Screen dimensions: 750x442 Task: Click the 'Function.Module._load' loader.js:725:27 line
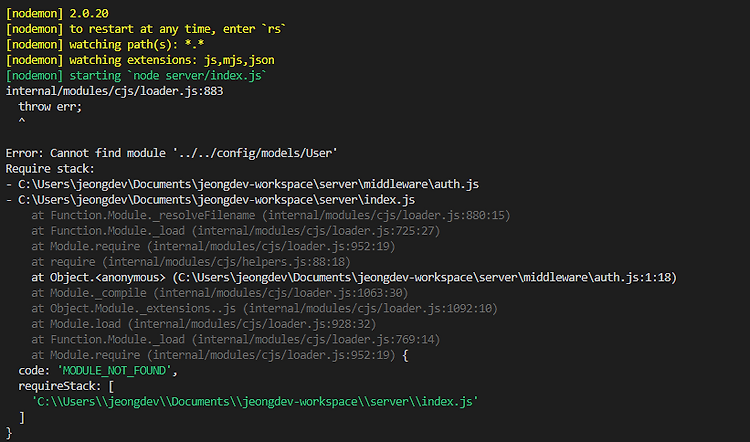tap(235, 231)
